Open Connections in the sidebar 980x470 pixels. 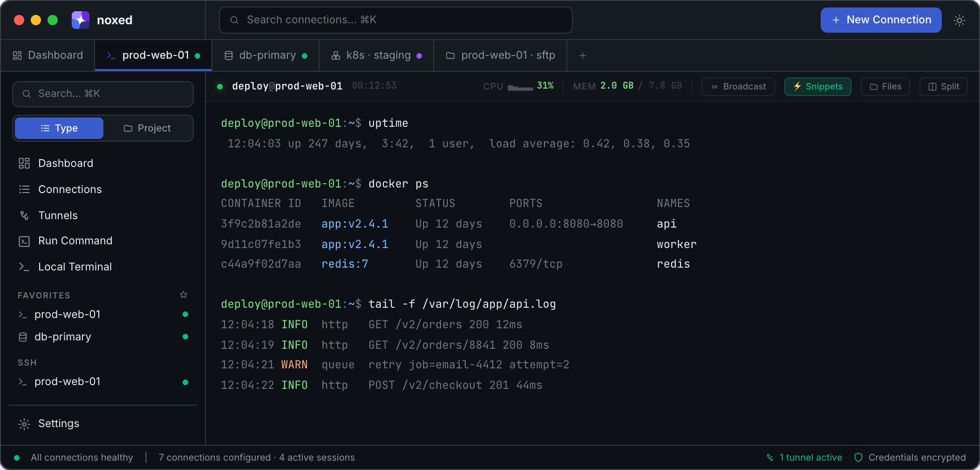pos(103,189)
